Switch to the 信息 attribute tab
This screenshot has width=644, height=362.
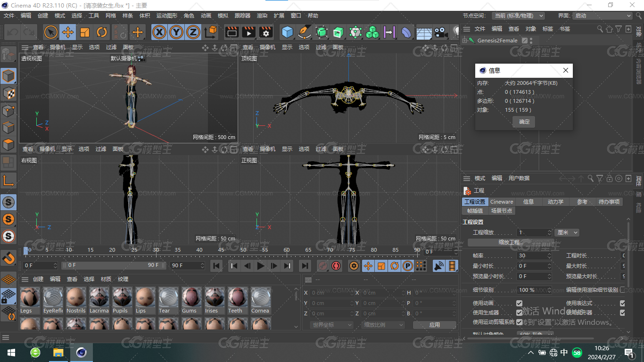528,202
